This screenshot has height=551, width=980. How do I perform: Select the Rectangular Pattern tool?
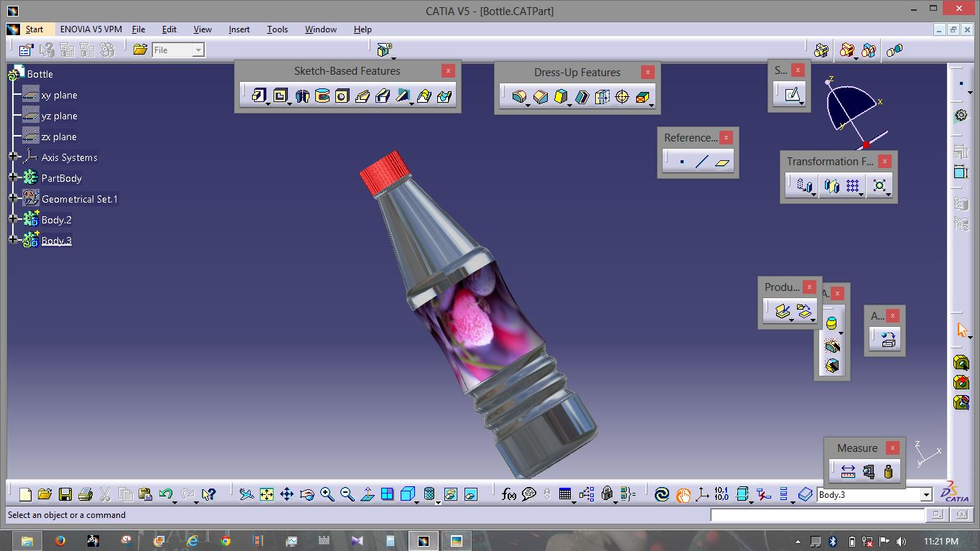853,186
